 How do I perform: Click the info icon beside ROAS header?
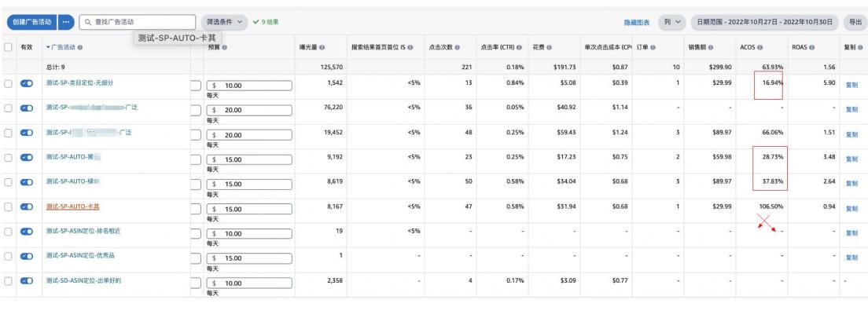(811, 47)
